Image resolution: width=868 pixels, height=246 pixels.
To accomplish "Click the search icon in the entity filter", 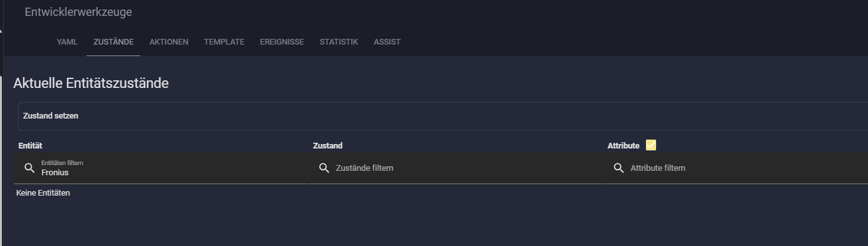I will click(29, 168).
